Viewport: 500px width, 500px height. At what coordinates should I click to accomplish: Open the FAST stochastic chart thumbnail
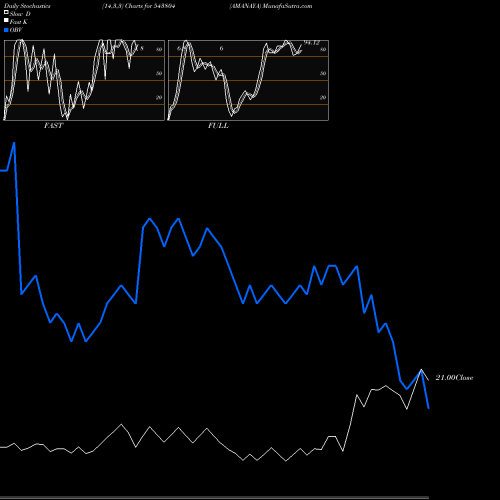point(84,80)
